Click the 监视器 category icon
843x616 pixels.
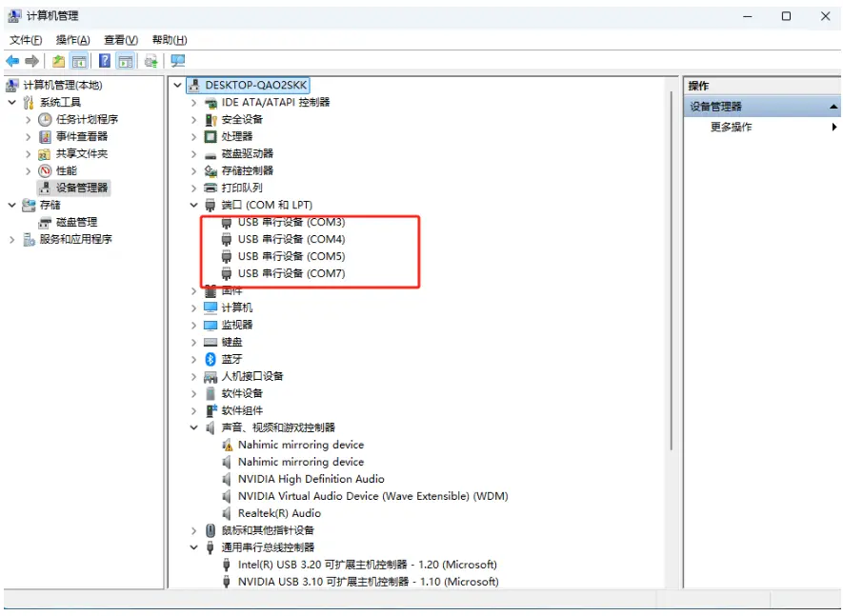coord(211,326)
